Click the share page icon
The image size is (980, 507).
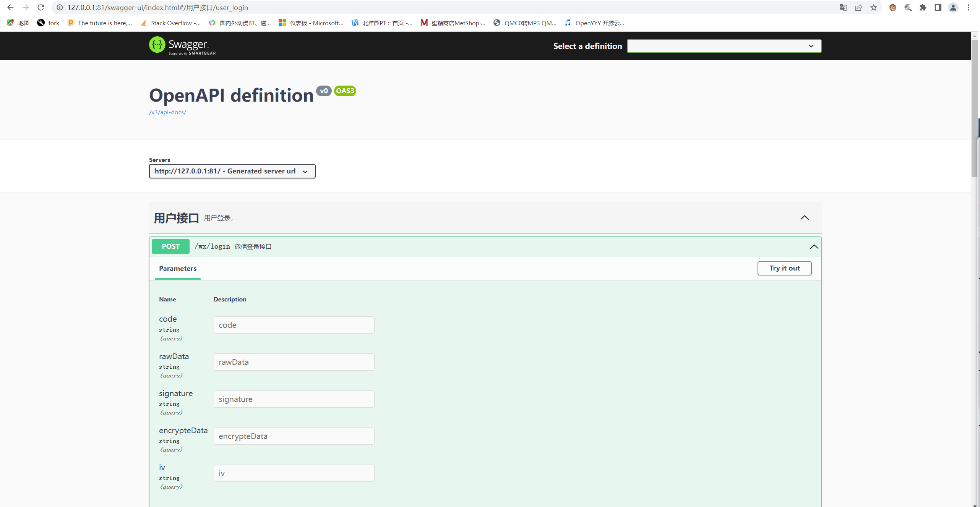pos(858,7)
